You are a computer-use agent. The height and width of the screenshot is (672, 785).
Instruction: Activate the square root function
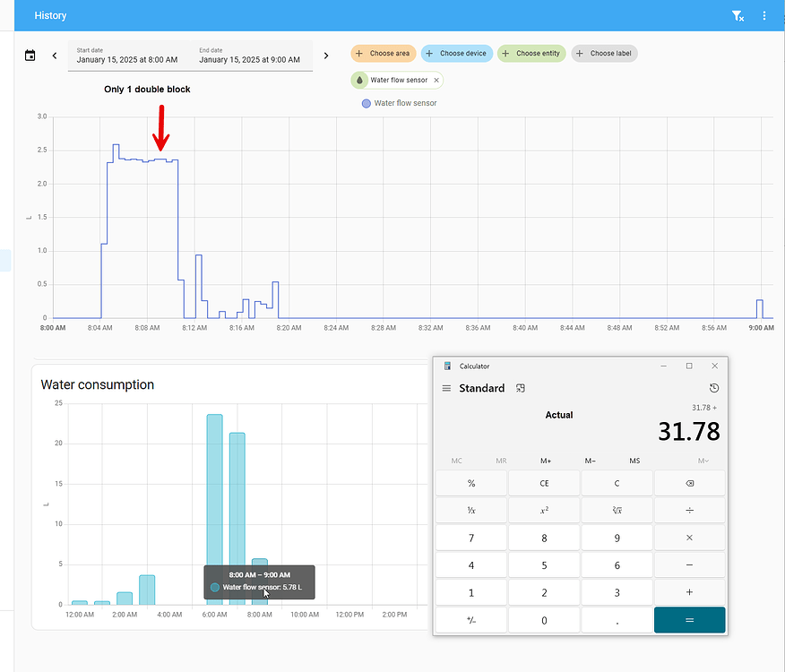tap(617, 510)
